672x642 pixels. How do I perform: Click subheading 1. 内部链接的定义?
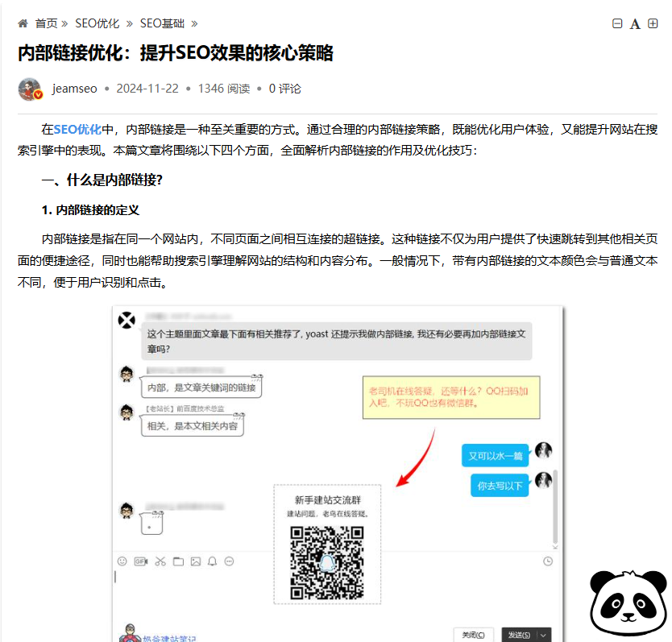(90, 210)
